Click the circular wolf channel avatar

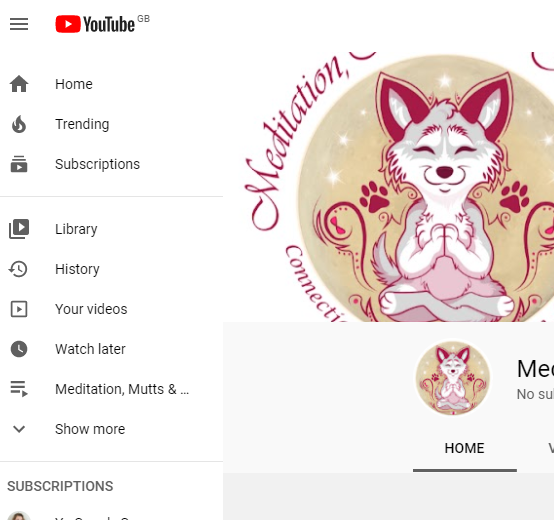453,378
